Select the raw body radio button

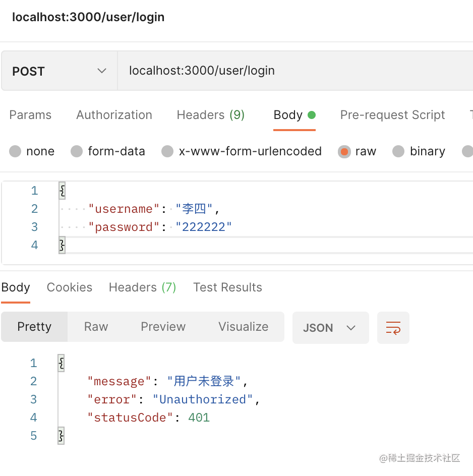[344, 151]
